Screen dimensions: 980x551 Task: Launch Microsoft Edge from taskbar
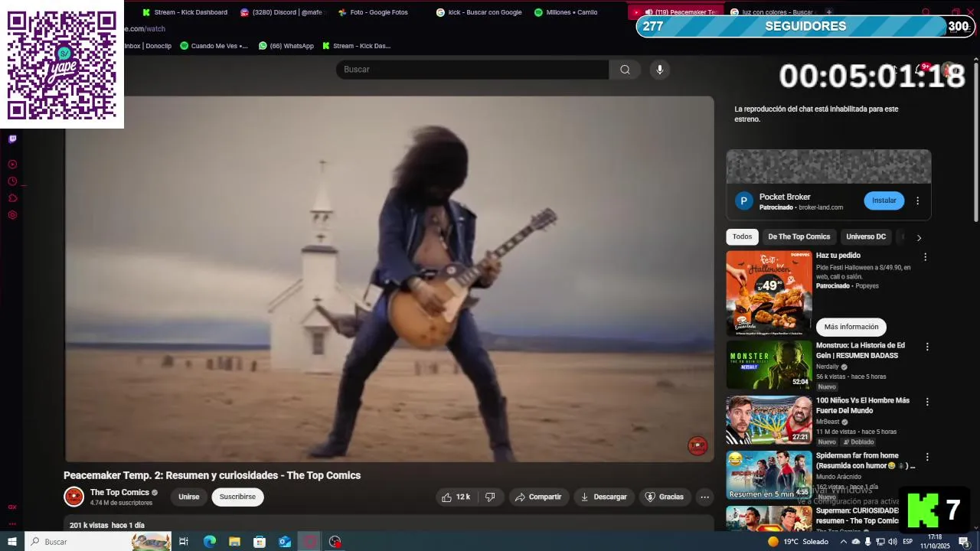point(209,542)
